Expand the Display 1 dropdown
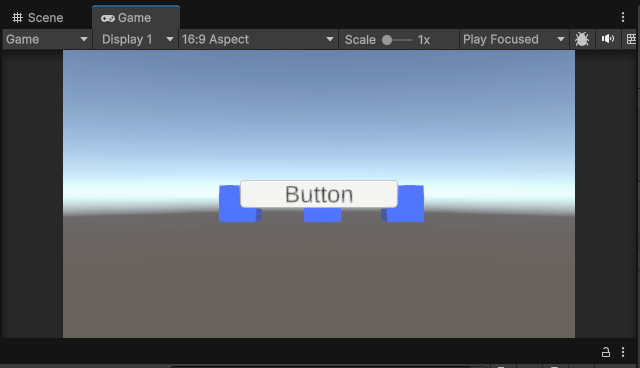This screenshot has width=640, height=368. click(x=136, y=40)
